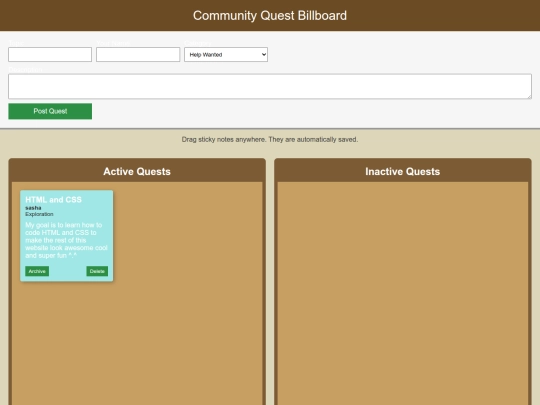The width and height of the screenshot is (540, 405).
Task: Open the Help Wanted category dropdown
Action: 226,55
